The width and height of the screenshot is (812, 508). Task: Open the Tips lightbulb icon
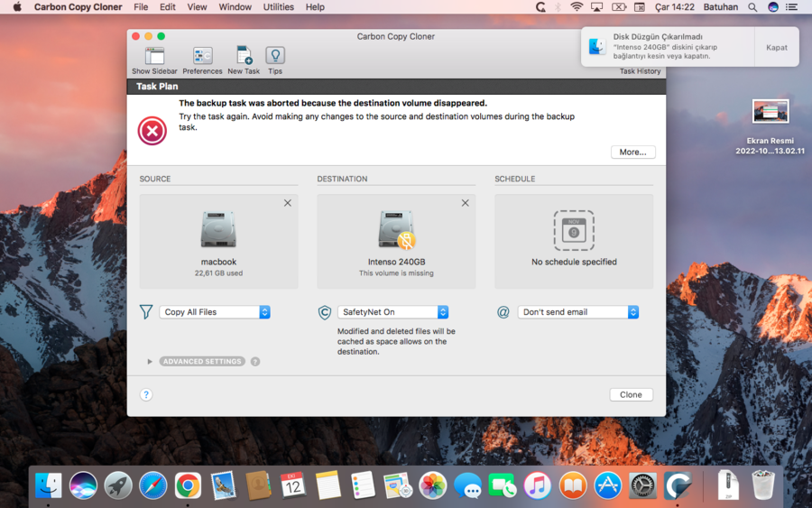pos(275,55)
